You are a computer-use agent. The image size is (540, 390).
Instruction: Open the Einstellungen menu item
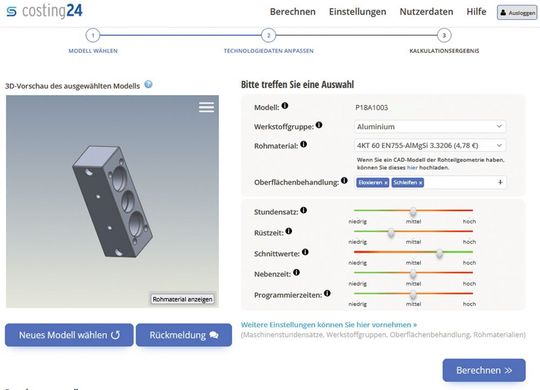[x=357, y=12]
